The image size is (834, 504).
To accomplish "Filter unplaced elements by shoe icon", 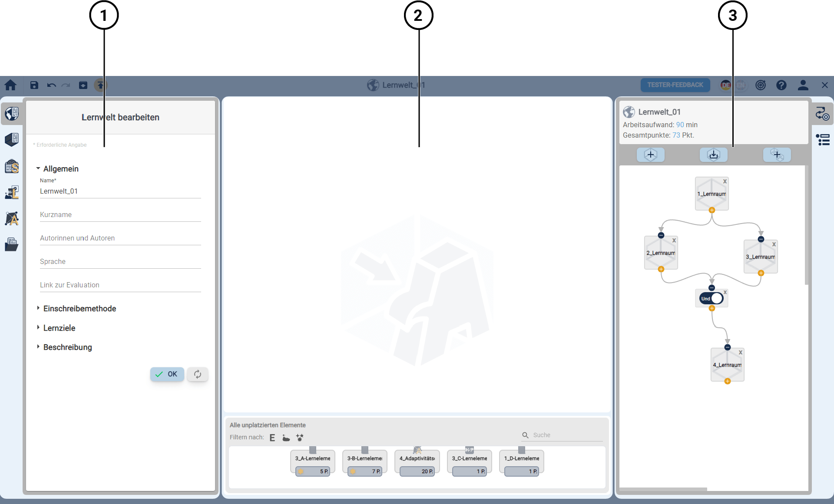I will pos(286,438).
